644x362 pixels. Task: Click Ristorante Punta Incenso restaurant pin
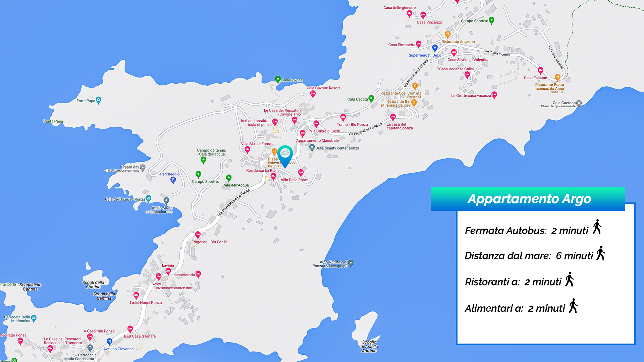pyautogui.click(x=557, y=77)
